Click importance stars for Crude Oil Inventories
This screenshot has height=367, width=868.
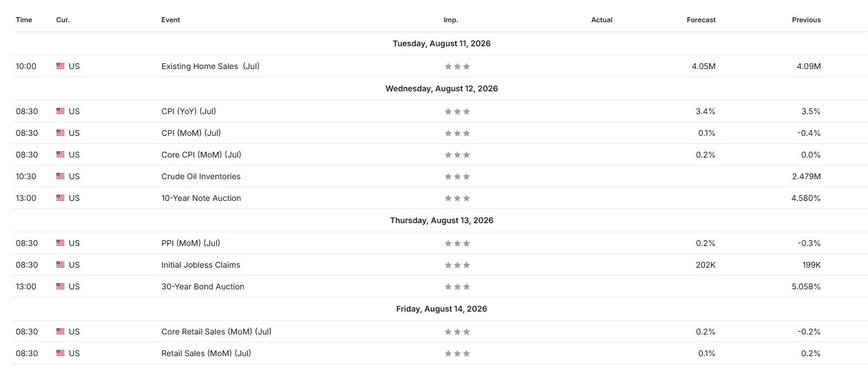click(x=457, y=176)
